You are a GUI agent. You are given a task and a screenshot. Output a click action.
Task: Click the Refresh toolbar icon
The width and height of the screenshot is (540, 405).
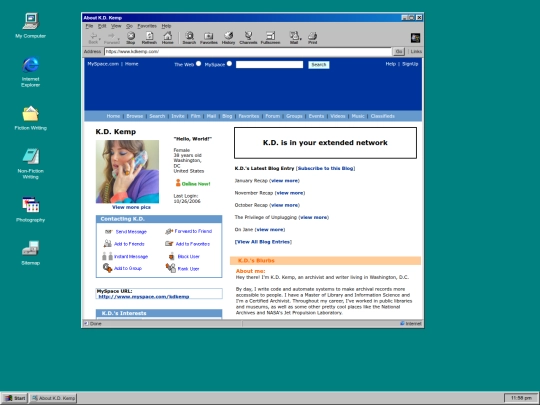149,38
